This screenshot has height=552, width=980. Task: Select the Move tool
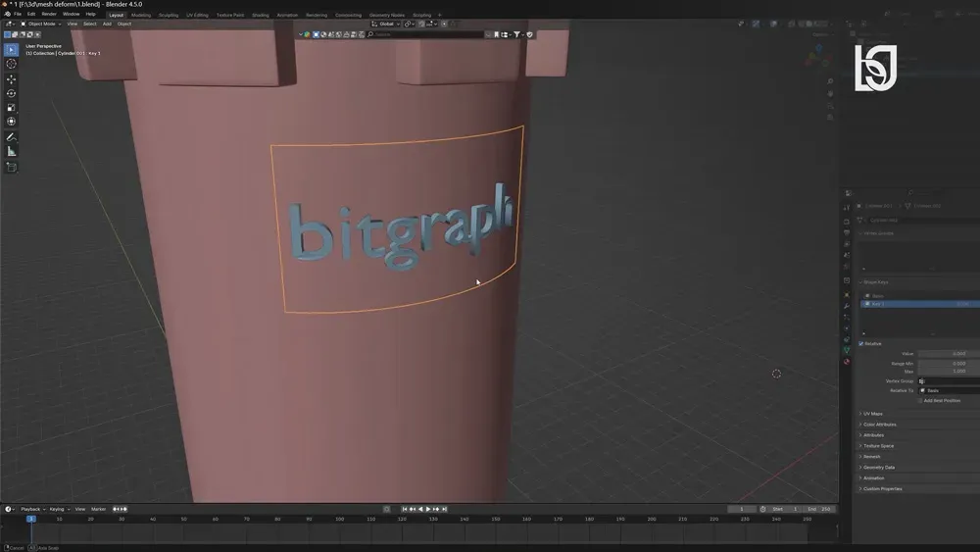pyautogui.click(x=11, y=79)
